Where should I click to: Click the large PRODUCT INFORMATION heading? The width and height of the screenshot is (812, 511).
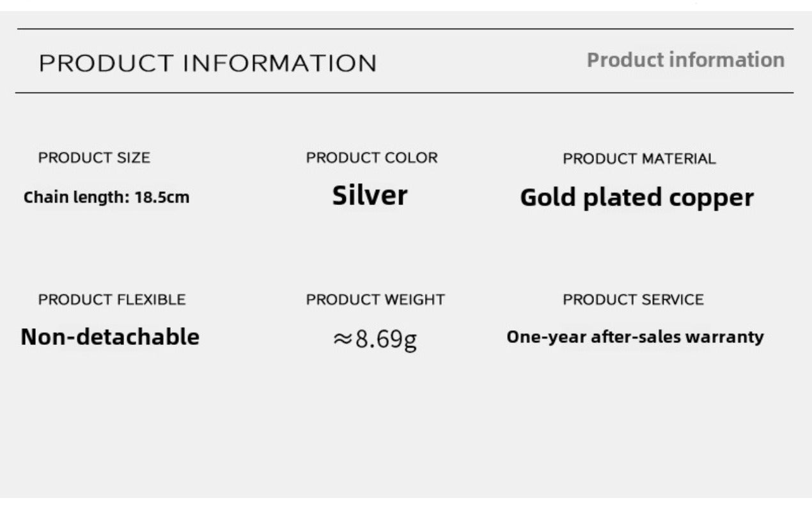tap(208, 64)
